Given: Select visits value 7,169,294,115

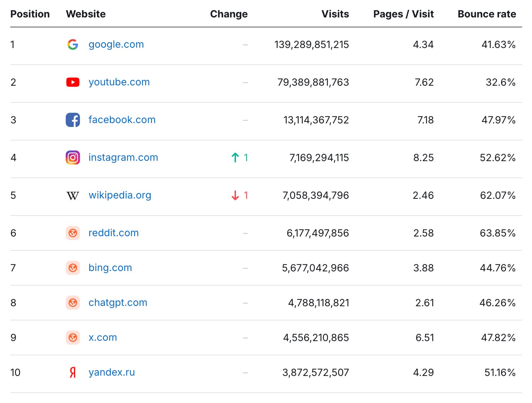Looking at the screenshot, I should pyautogui.click(x=319, y=158).
